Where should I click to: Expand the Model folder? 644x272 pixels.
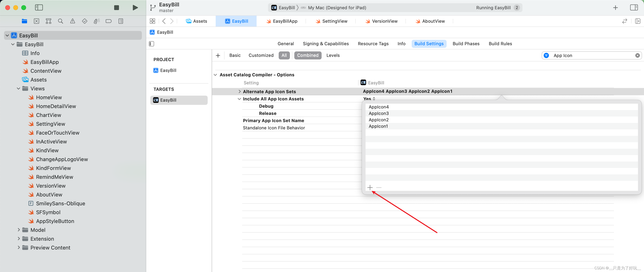(x=18, y=230)
